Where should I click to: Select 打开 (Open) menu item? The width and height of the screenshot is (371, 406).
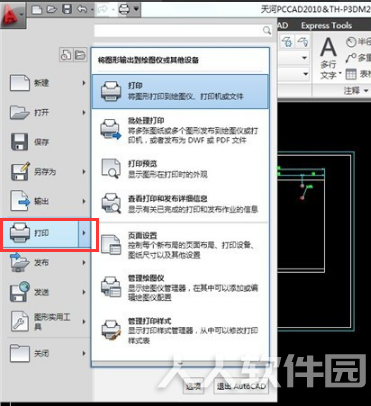coord(48,112)
